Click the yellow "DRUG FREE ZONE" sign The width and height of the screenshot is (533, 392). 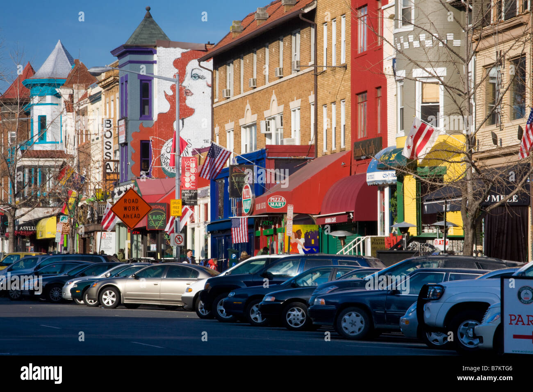[176, 207]
